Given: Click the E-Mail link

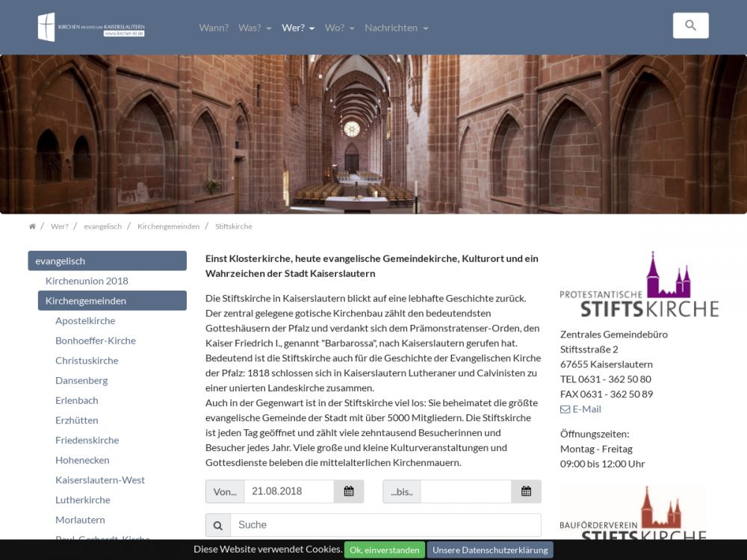Looking at the screenshot, I should tap(580, 409).
